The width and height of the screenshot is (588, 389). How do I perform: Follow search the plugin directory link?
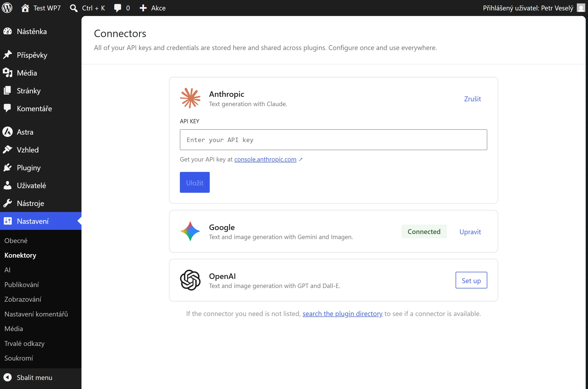342,313
